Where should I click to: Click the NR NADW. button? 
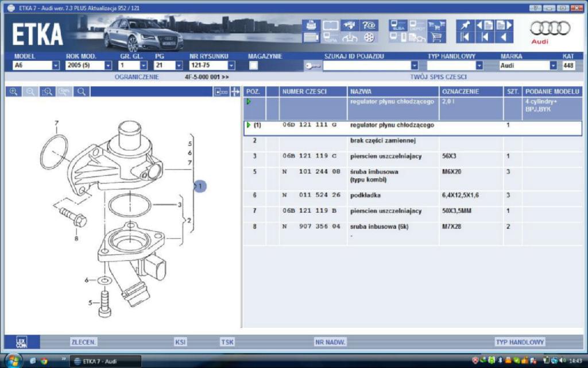(330, 342)
